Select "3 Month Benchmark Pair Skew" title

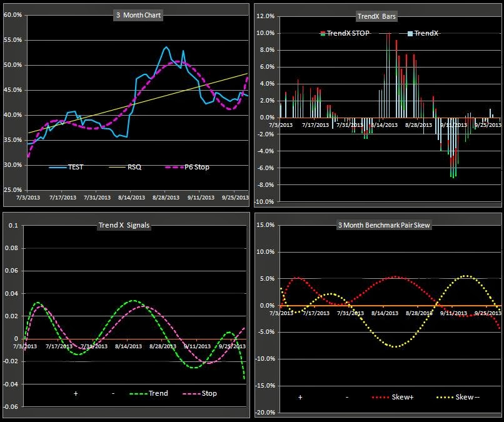384,225
